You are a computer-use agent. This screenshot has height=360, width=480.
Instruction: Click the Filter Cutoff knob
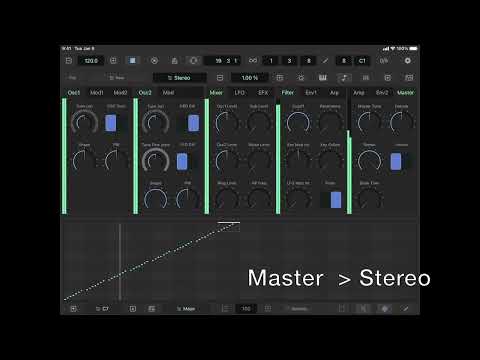298,123
